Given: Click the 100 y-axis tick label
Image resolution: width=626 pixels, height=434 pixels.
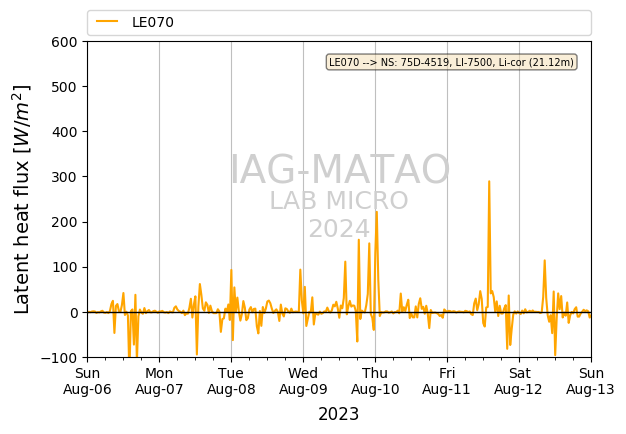Looking at the screenshot, I should pyautogui.click(x=64, y=268).
